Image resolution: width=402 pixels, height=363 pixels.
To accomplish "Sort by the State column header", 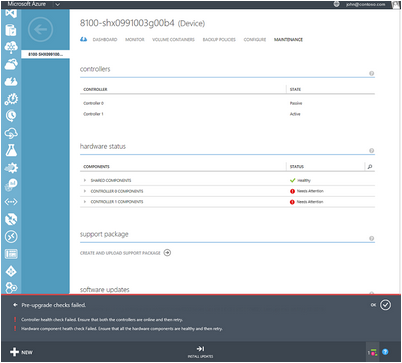I will [x=295, y=89].
